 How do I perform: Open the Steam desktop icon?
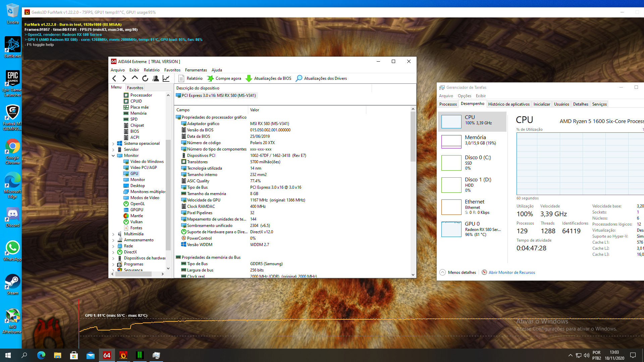[12, 284]
